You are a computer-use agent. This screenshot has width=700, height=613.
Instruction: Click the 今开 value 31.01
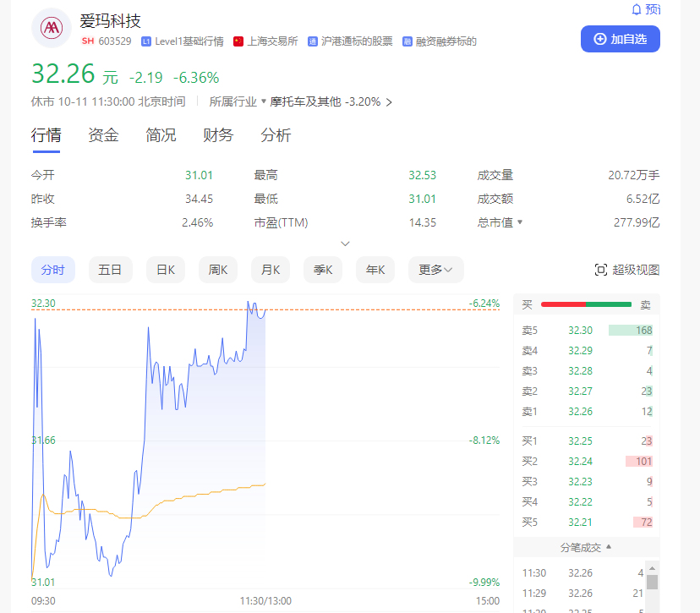(x=200, y=175)
